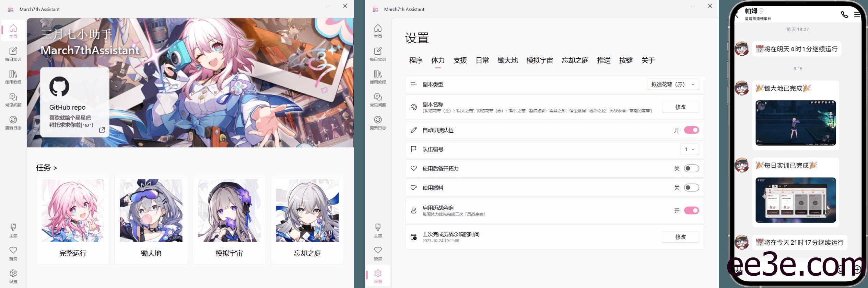868x288 pixels.
Task: Switch to 模拟宇宙 settings tab
Action: pyautogui.click(x=540, y=60)
